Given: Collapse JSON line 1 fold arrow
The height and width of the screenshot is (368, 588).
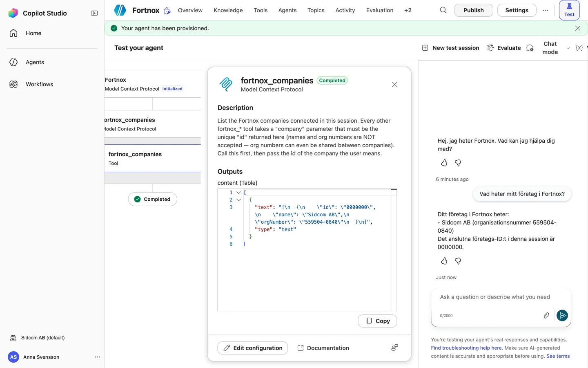Looking at the screenshot, I should coord(239,193).
